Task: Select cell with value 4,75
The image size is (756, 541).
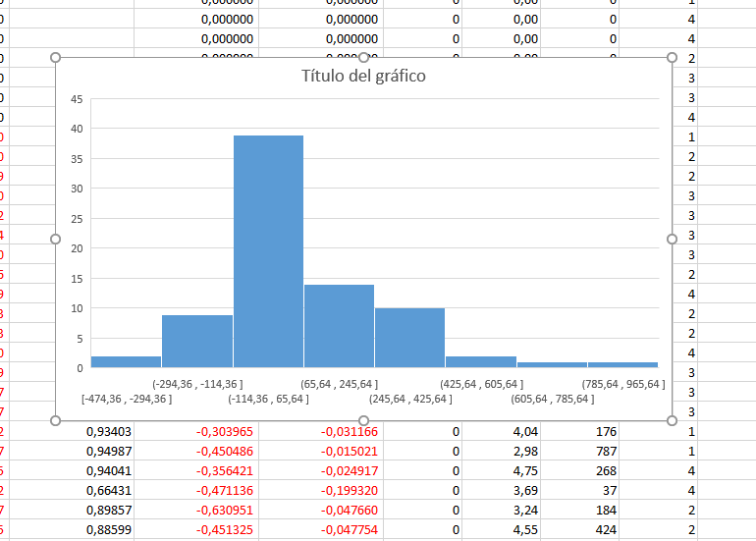Action: pos(502,470)
